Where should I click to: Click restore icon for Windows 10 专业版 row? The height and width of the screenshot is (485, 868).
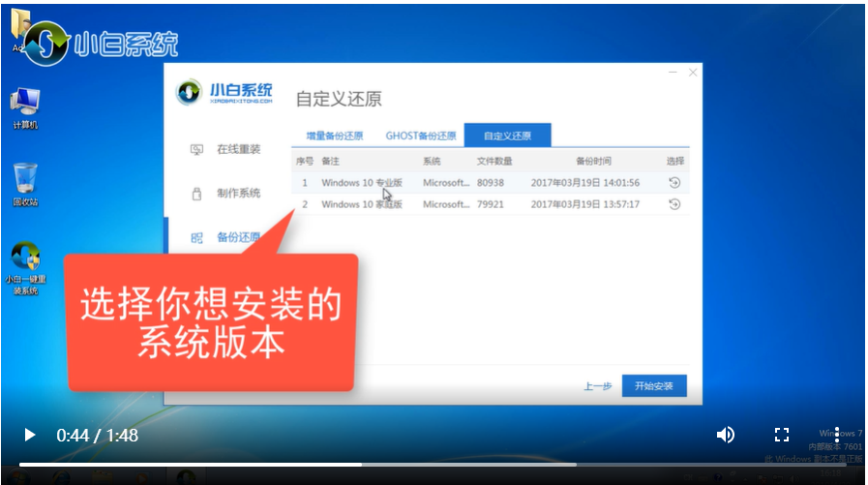coord(674,182)
